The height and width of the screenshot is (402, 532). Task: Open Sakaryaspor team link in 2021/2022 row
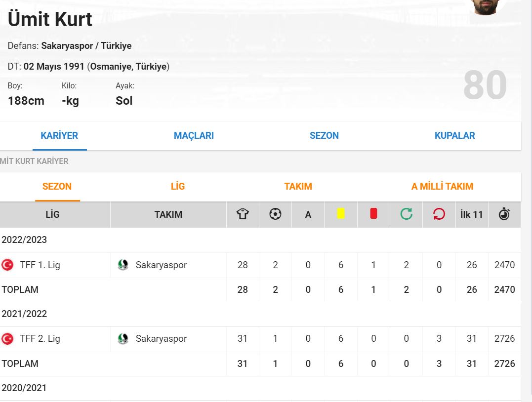[161, 339]
